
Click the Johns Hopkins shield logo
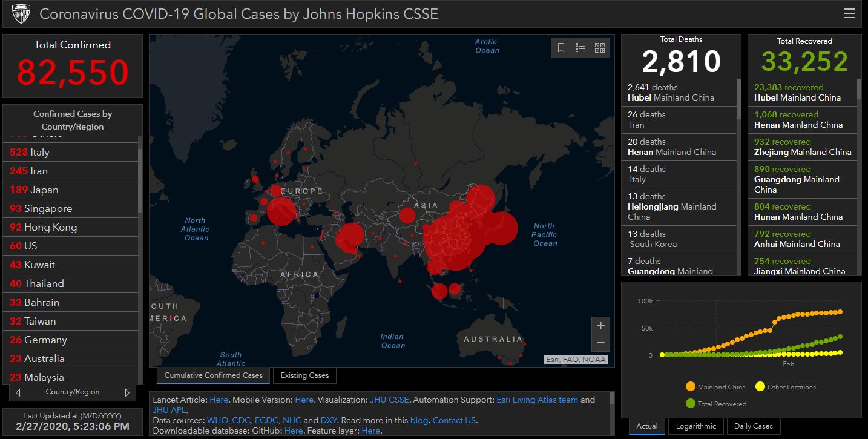[x=21, y=14]
